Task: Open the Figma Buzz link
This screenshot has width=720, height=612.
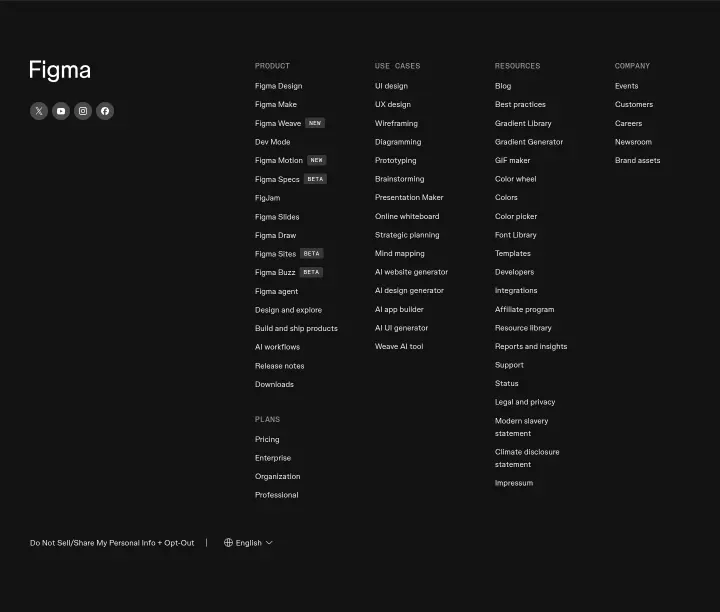Action: (275, 272)
